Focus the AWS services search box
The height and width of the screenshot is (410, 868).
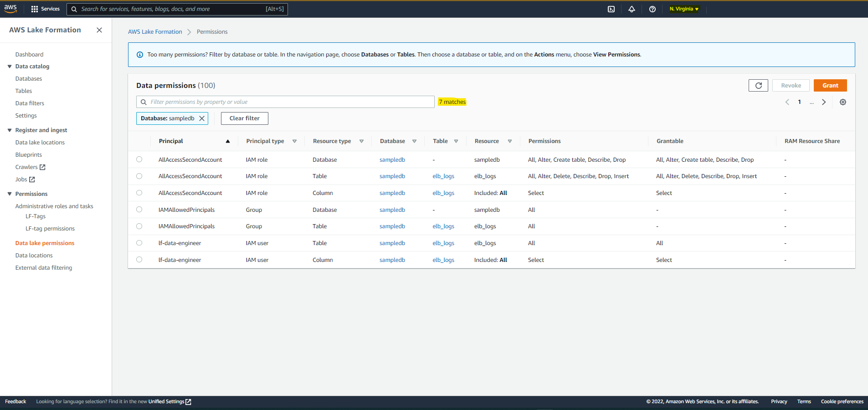pyautogui.click(x=177, y=9)
